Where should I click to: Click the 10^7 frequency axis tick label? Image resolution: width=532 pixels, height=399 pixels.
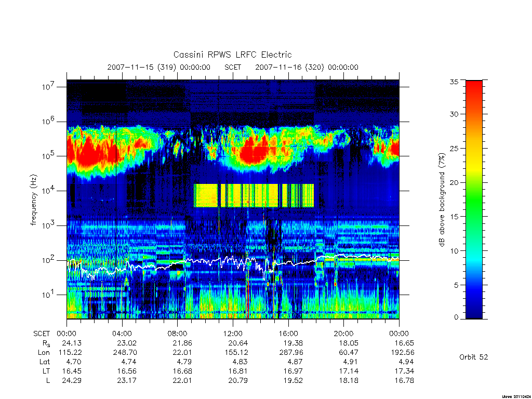pyautogui.click(x=48, y=87)
